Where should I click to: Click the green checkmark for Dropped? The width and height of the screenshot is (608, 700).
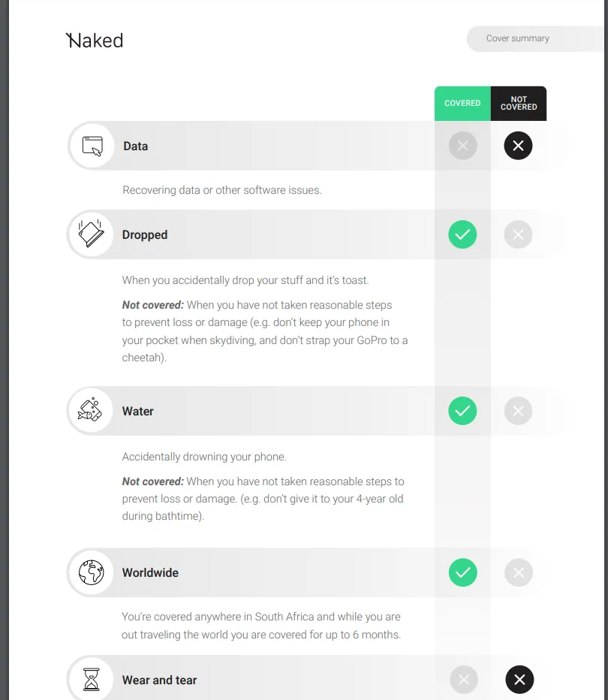pyautogui.click(x=462, y=234)
